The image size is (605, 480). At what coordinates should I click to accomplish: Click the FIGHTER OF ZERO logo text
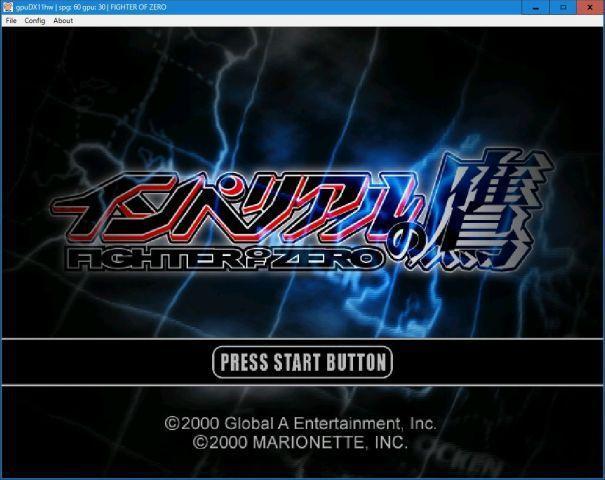(226, 259)
